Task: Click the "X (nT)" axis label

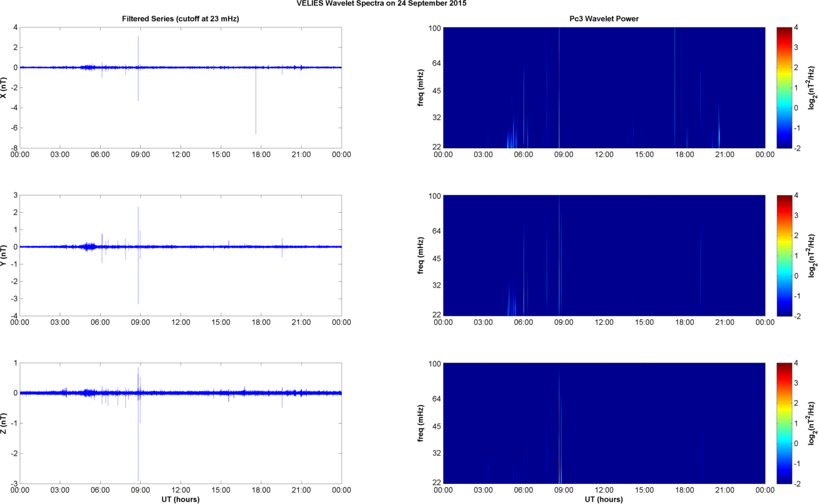Action: pyautogui.click(x=5, y=87)
